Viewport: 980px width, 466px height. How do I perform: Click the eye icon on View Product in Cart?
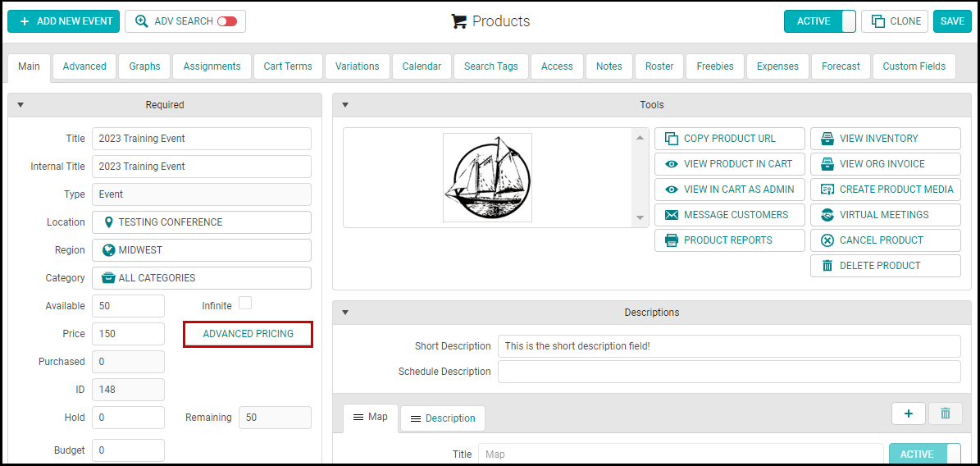click(x=672, y=164)
